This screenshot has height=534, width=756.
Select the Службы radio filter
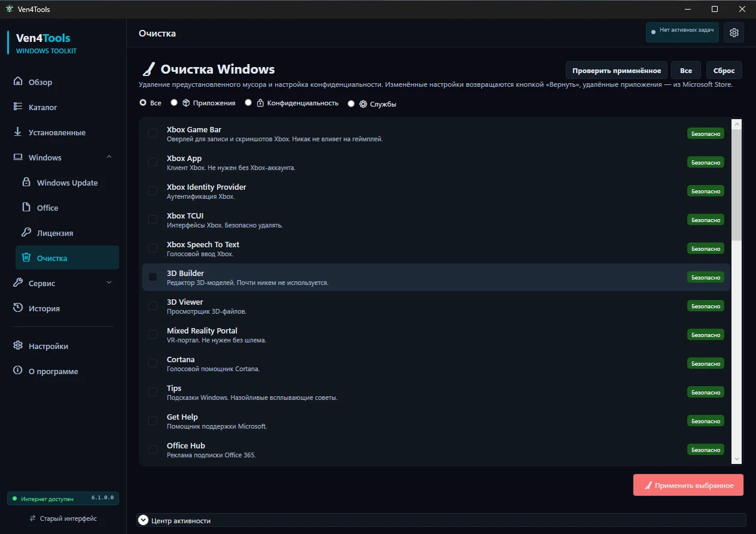click(351, 103)
